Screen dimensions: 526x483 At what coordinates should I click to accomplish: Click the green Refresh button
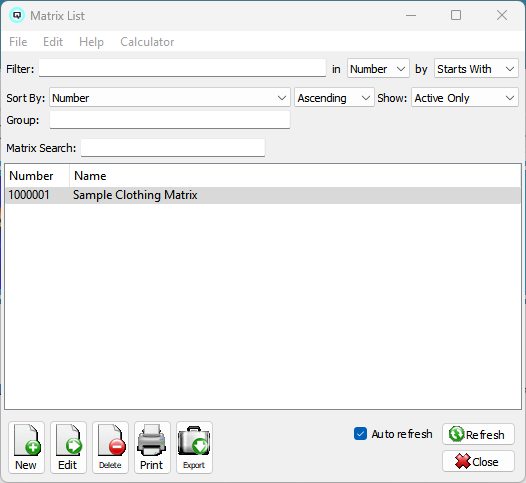pos(478,434)
